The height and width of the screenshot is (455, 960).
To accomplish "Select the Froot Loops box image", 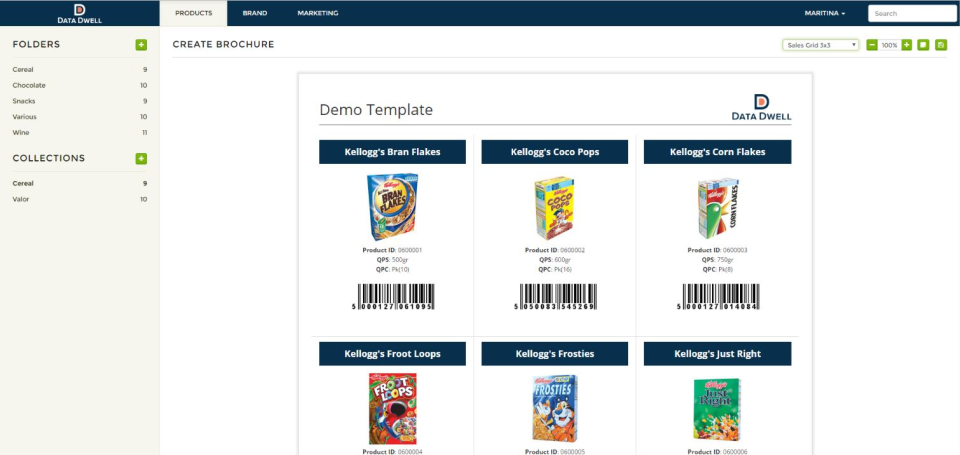I will point(392,408).
